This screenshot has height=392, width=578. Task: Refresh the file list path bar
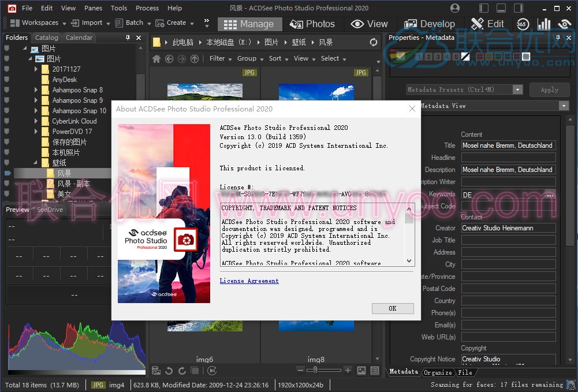374,42
